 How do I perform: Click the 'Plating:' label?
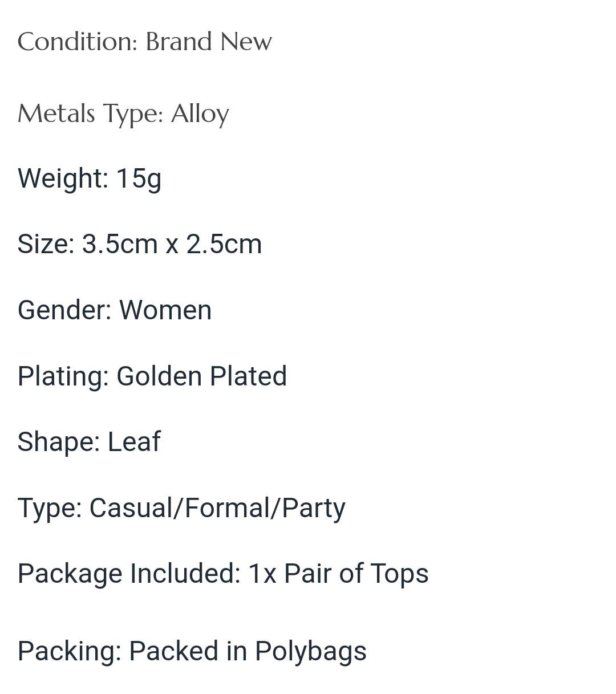(x=63, y=376)
